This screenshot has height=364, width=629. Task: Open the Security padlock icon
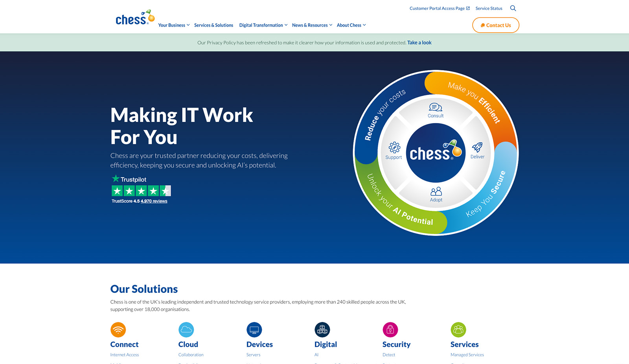coord(390,330)
